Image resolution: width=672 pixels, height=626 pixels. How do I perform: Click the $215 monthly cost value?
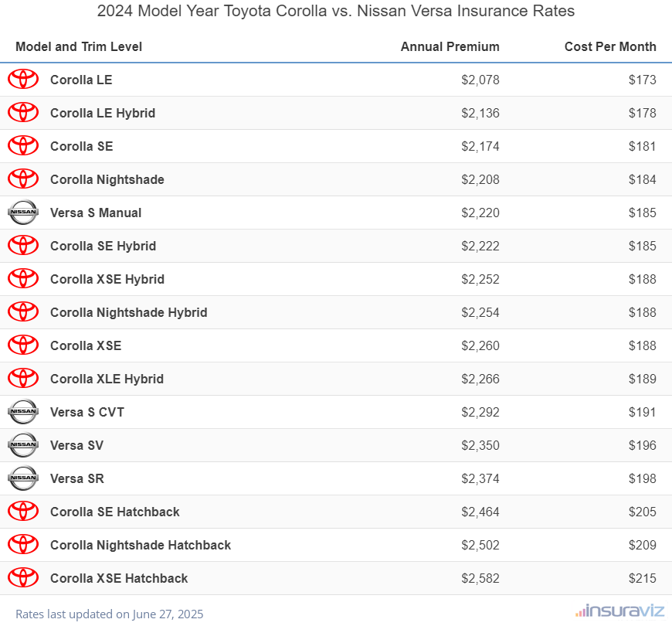(x=643, y=578)
